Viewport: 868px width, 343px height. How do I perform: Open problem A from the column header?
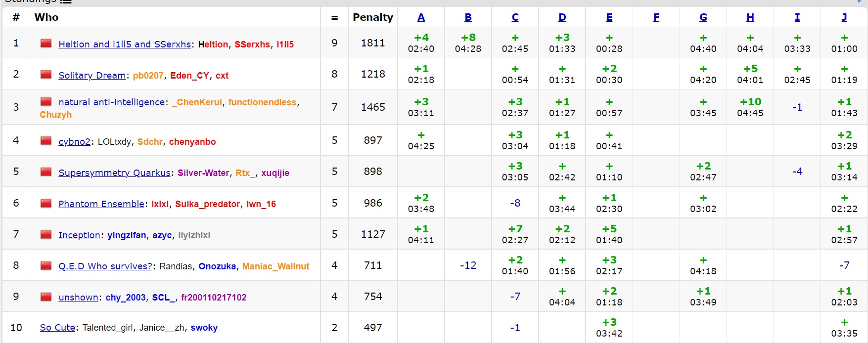click(421, 17)
